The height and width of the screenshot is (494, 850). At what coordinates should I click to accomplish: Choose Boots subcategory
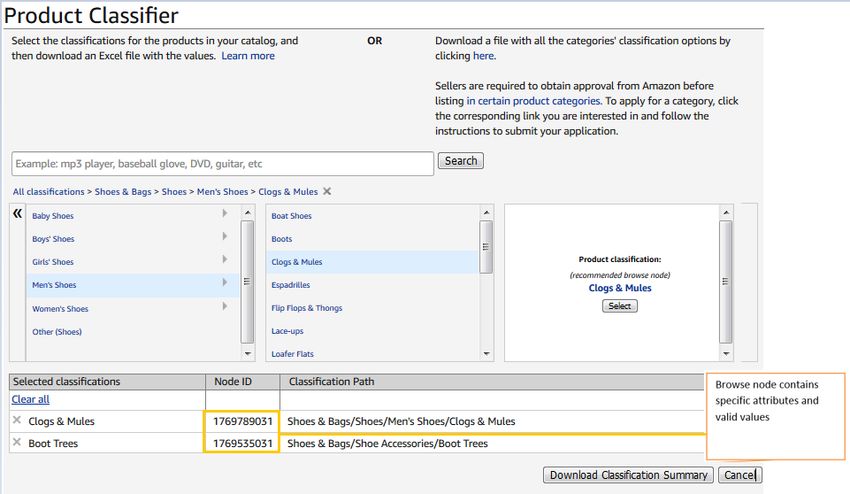click(282, 239)
